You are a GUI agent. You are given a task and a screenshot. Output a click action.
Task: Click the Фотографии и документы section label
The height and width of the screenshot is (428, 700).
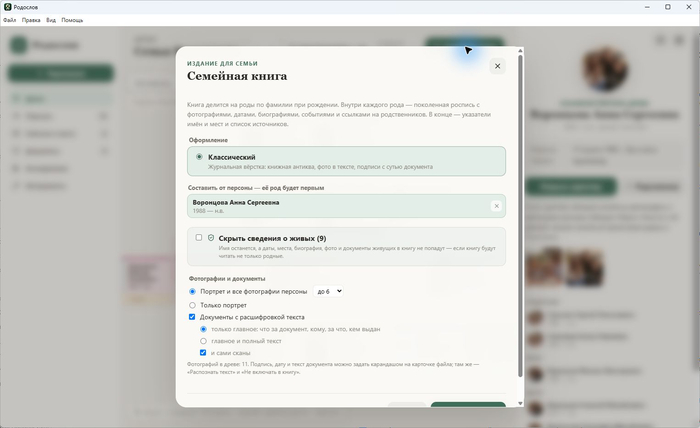click(227, 278)
